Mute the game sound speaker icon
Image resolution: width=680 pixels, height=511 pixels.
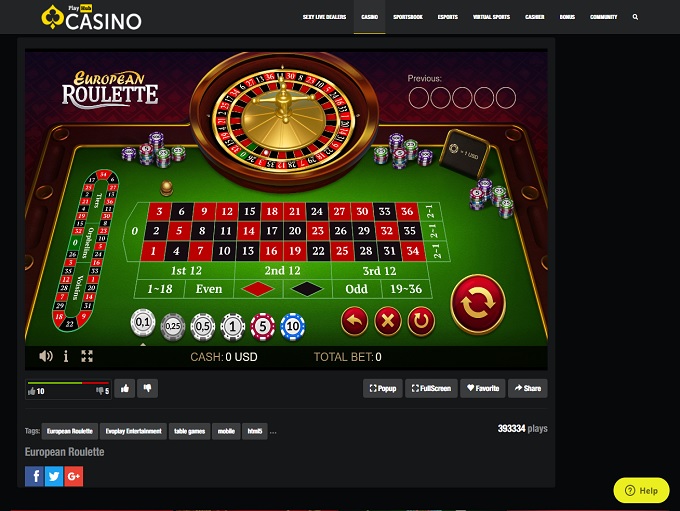pyautogui.click(x=46, y=356)
